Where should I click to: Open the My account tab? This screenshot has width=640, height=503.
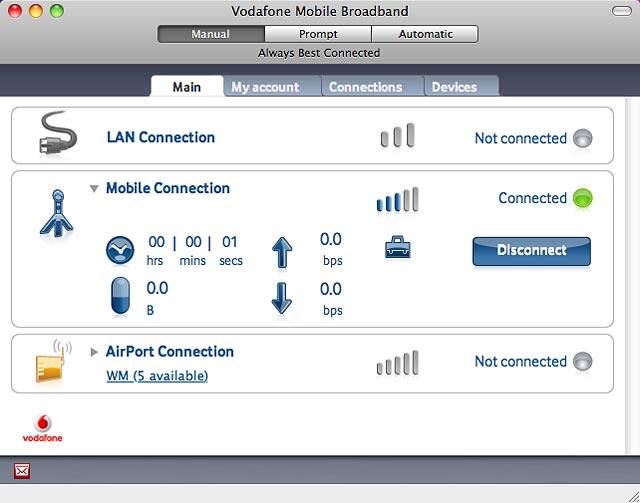coord(272,87)
